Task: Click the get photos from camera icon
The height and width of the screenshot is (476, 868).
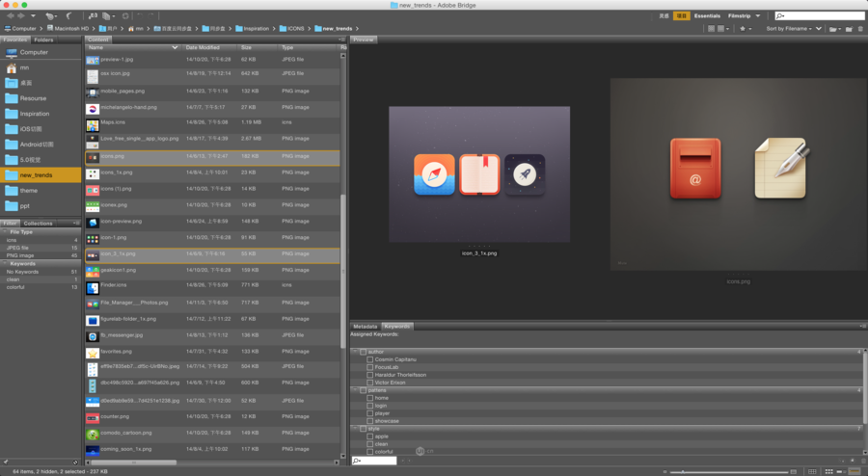Action: (x=93, y=15)
